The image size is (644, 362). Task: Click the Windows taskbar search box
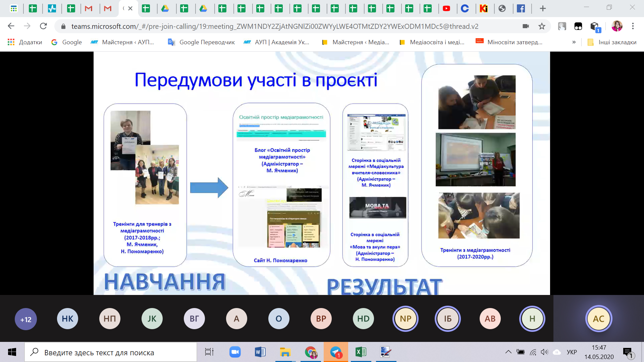[x=111, y=352]
